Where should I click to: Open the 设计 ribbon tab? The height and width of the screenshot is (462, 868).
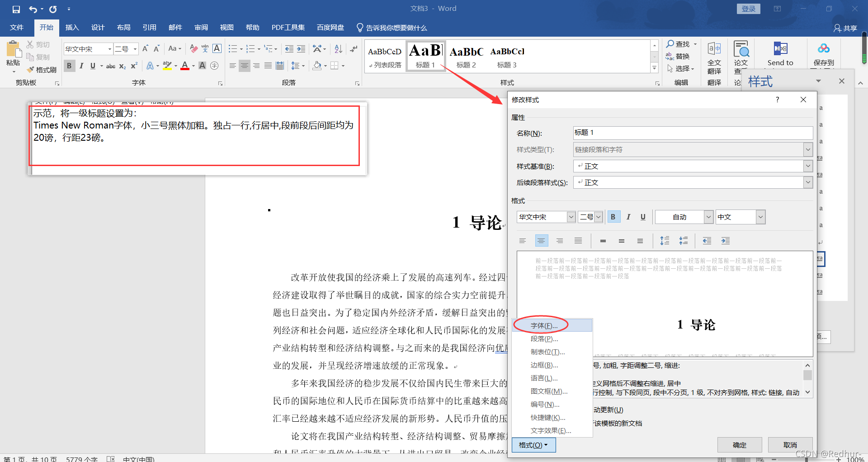(98, 28)
